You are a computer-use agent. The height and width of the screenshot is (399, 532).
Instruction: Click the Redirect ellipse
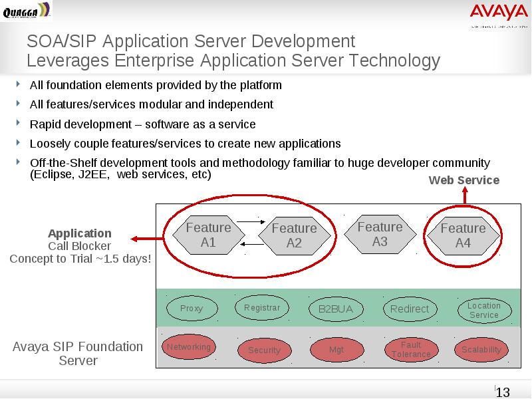click(x=410, y=309)
